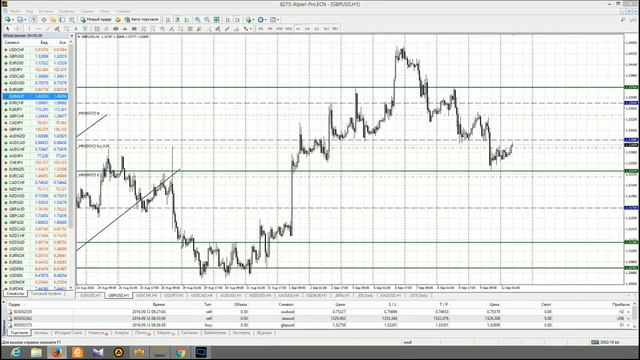Click the New Order button
Viewport: 640px width, 360px height.
point(96,19)
